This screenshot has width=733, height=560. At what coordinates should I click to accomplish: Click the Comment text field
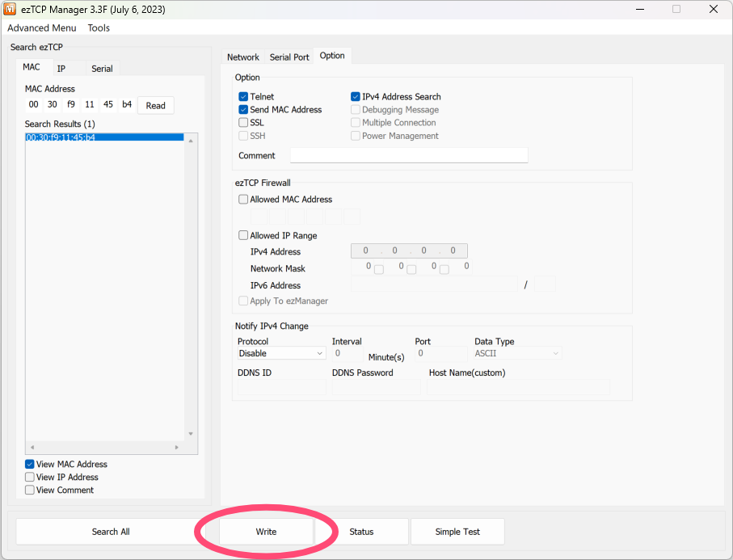pyautogui.click(x=409, y=155)
